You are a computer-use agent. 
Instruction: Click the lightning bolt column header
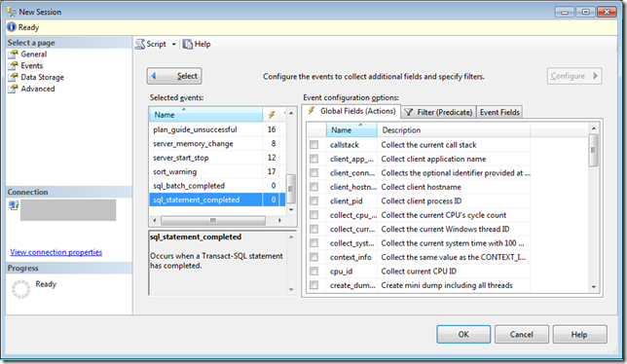(271, 115)
